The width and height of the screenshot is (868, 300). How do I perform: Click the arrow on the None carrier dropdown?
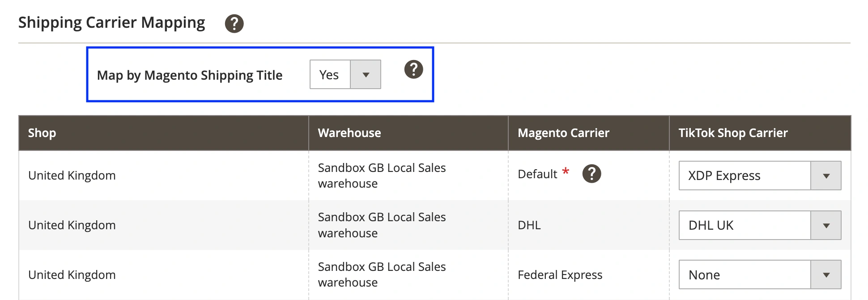tap(825, 274)
